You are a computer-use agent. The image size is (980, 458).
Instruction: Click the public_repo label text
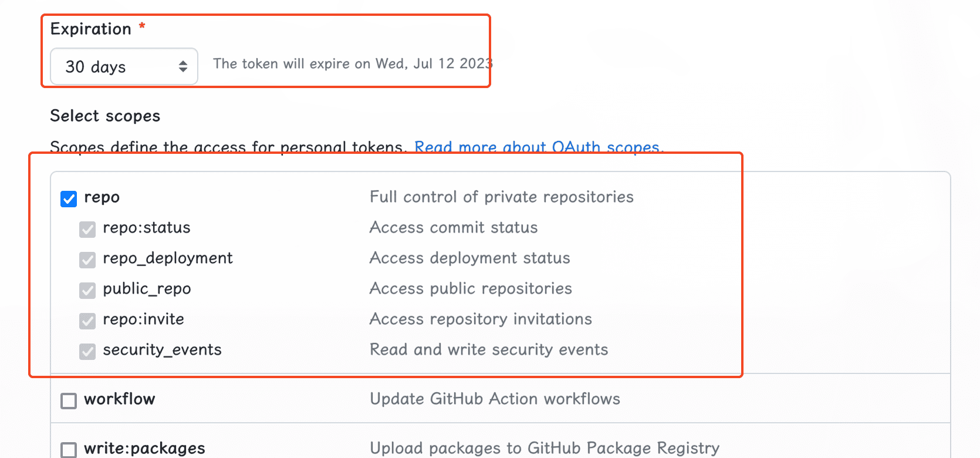pyautogui.click(x=147, y=289)
